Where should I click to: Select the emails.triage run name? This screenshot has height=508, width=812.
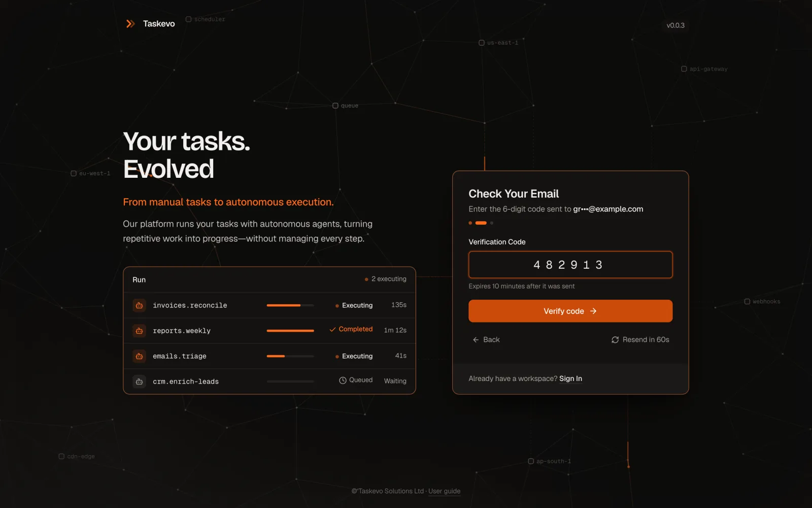180,356
